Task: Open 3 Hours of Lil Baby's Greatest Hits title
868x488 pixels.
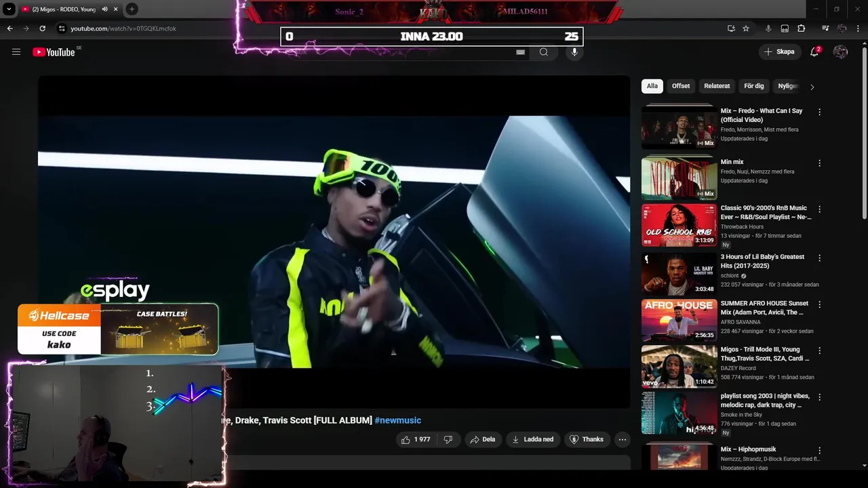Action: [762, 261]
